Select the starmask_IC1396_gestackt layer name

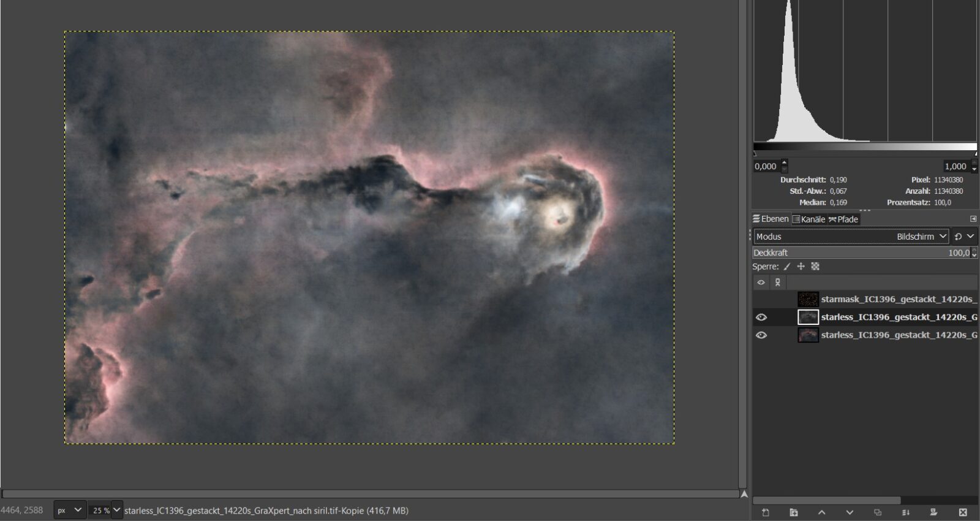(x=899, y=299)
